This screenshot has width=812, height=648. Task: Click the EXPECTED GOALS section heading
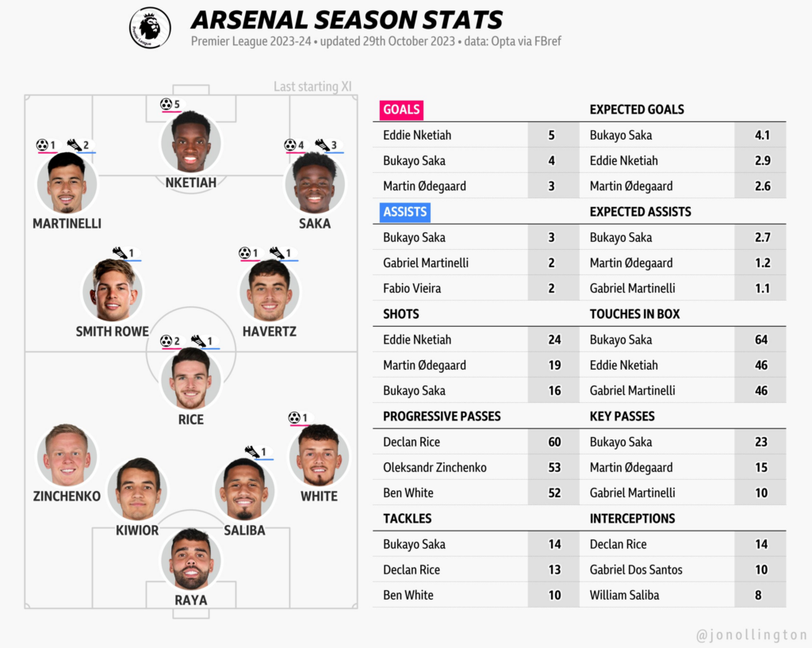click(637, 109)
